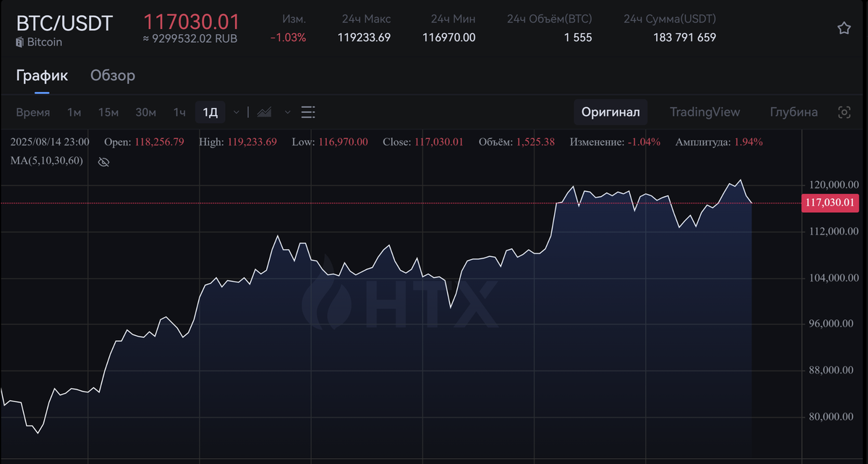Switch to the График tab
Screen dimensions: 868x464
(42, 75)
